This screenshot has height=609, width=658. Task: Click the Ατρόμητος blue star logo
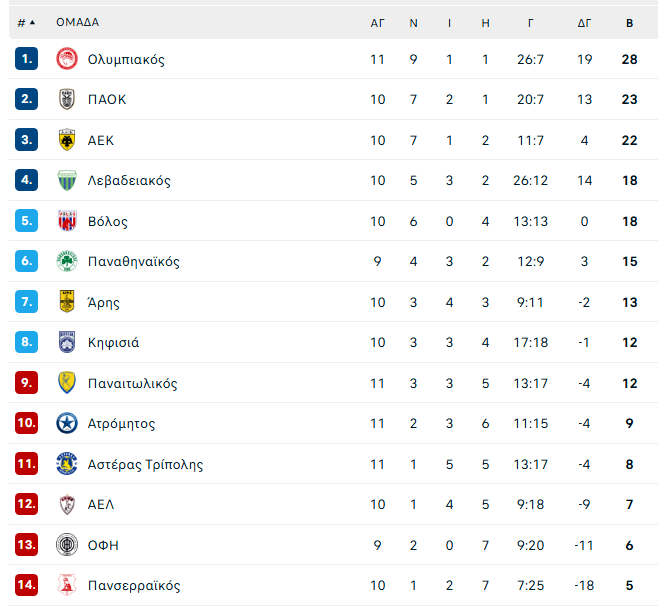pyautogui.click(x=67, y=423)
